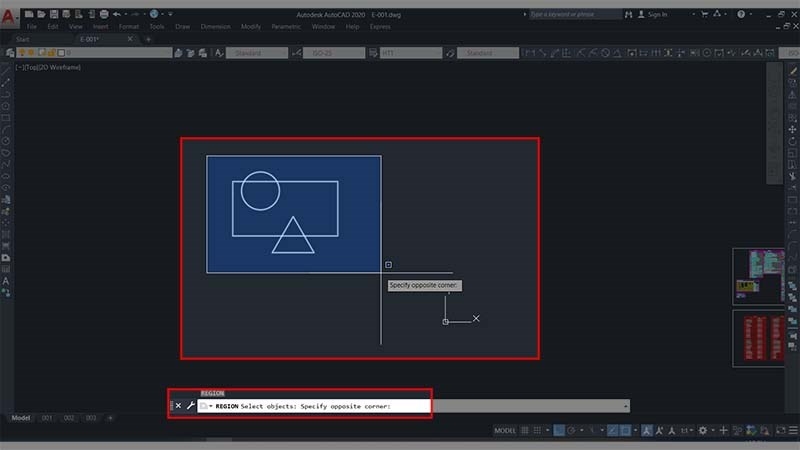Open the table style dropdown after ISO-25

[x=411, y=53]
